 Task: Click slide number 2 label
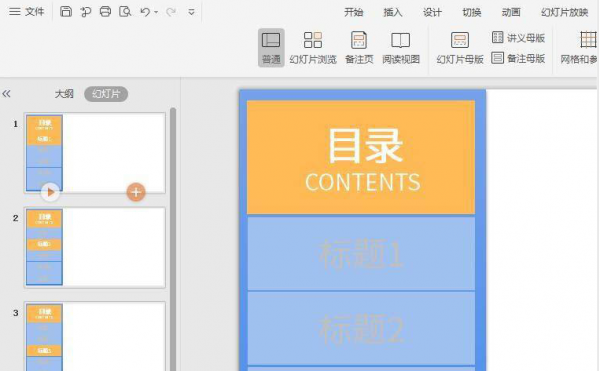[15, 218]
